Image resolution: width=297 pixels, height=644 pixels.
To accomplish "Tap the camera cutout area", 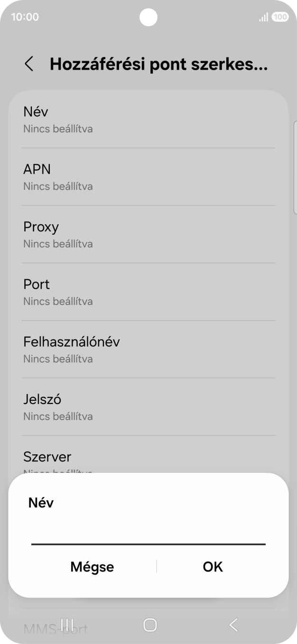I will point(148,18).
